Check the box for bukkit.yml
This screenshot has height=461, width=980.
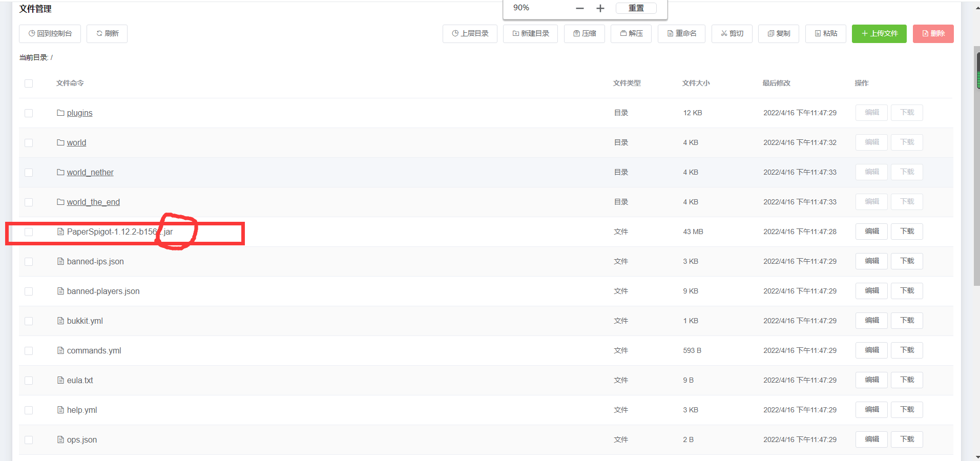[x=29, y=321]
